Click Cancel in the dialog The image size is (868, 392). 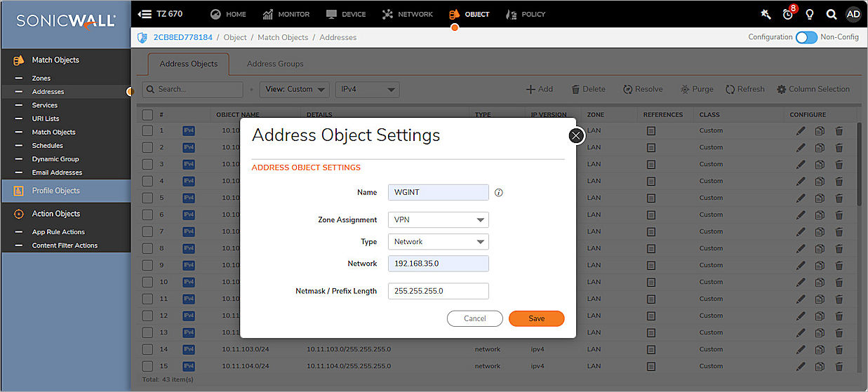tap(475, 318)
